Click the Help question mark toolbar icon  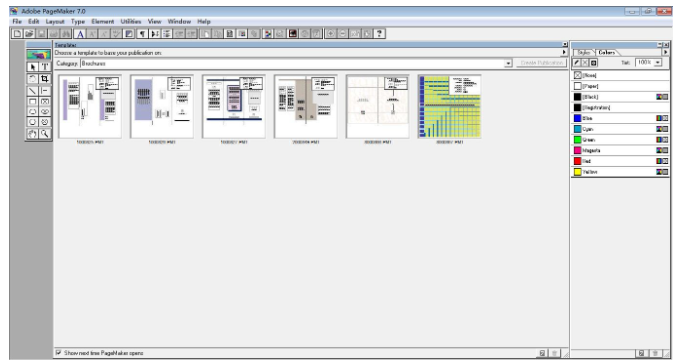point(379,33)
